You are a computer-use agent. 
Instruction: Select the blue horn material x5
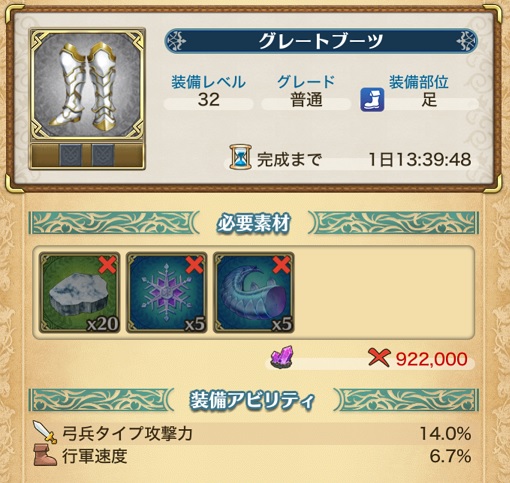(254, 292)
